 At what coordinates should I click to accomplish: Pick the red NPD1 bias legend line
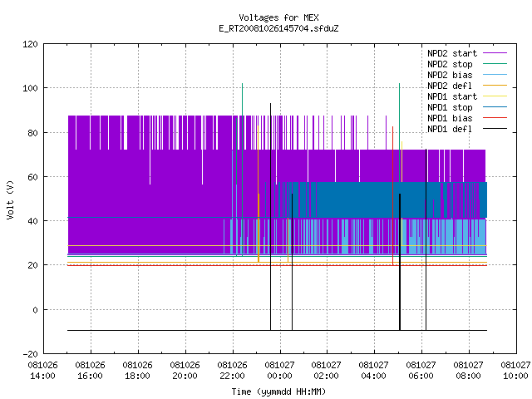point(495,118)
